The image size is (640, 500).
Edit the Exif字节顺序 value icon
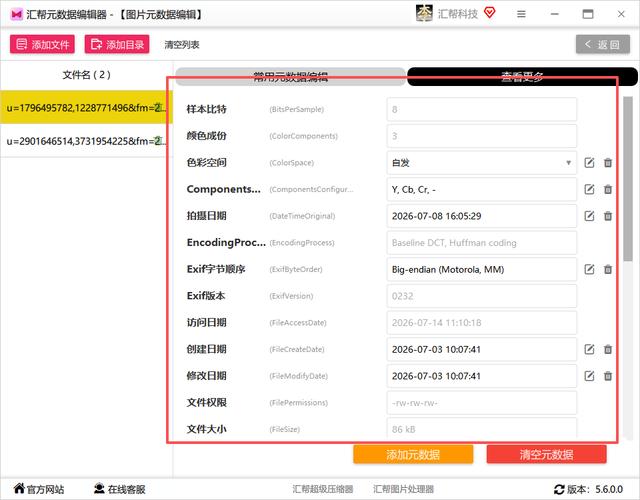(x=589, y=269)
